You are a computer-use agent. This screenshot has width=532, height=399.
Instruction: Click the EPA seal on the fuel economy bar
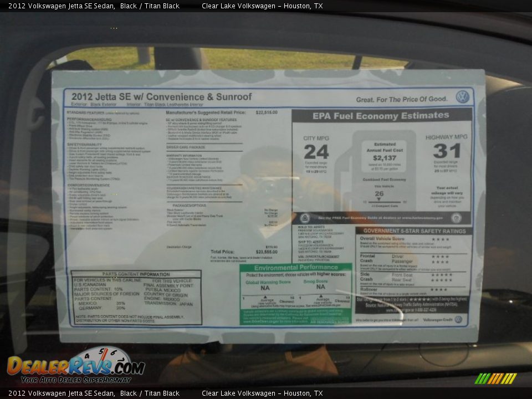click(305, 218)
